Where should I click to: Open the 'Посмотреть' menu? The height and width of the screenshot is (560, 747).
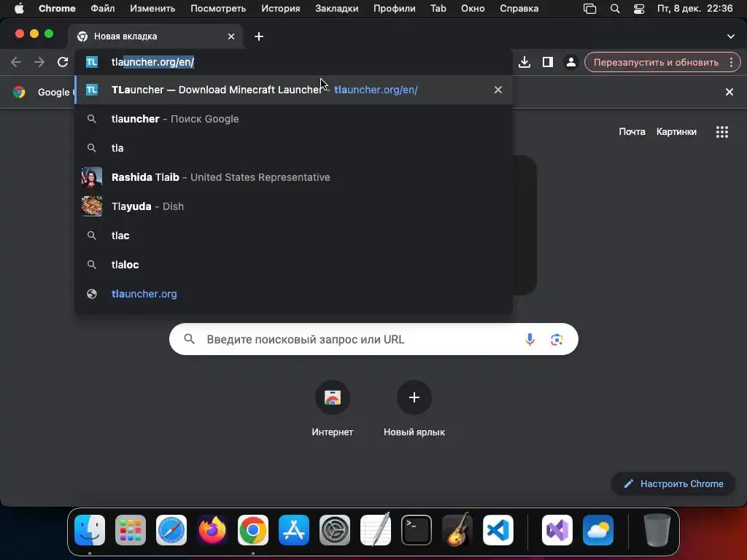(218, 8)
